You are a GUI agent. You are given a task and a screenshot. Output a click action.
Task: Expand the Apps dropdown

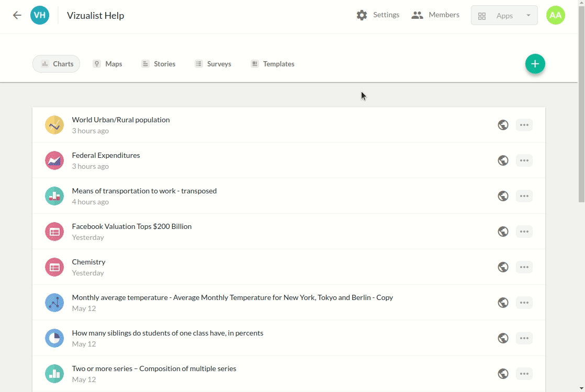[x=504, y=16]
